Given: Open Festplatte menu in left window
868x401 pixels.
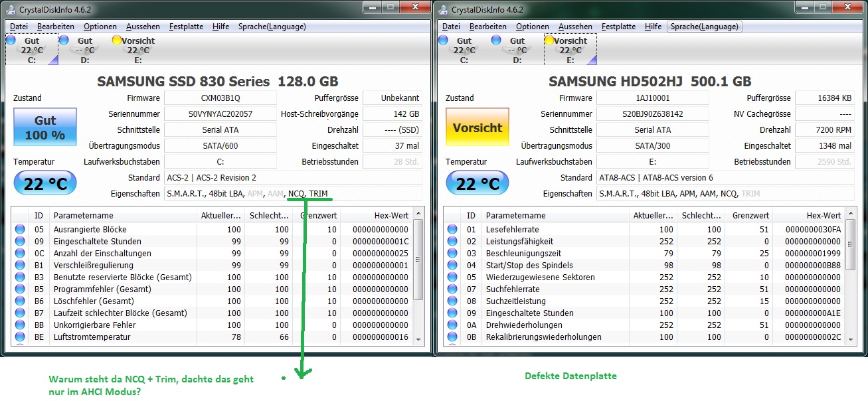Looking at the screenshot, I should (187, 27).
